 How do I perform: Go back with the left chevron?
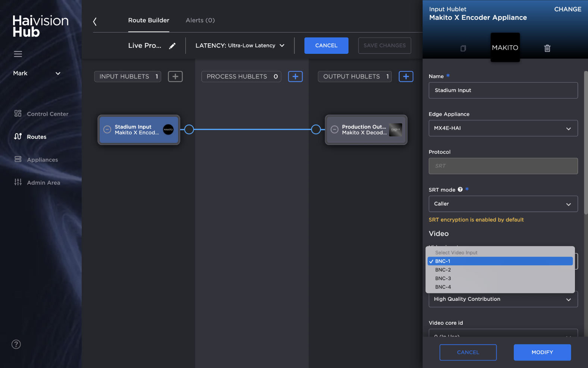pyautogui.click(x=95, y=22)
